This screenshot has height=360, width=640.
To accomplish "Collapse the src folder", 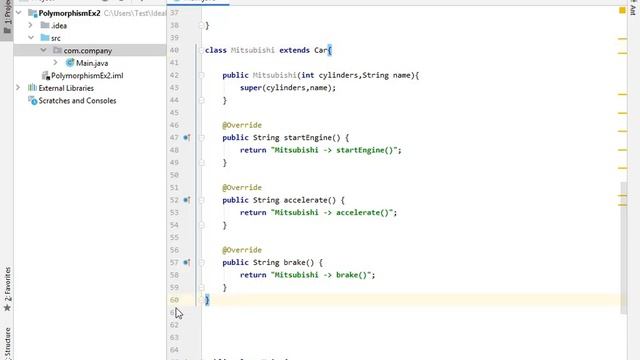I will point(31,38).
